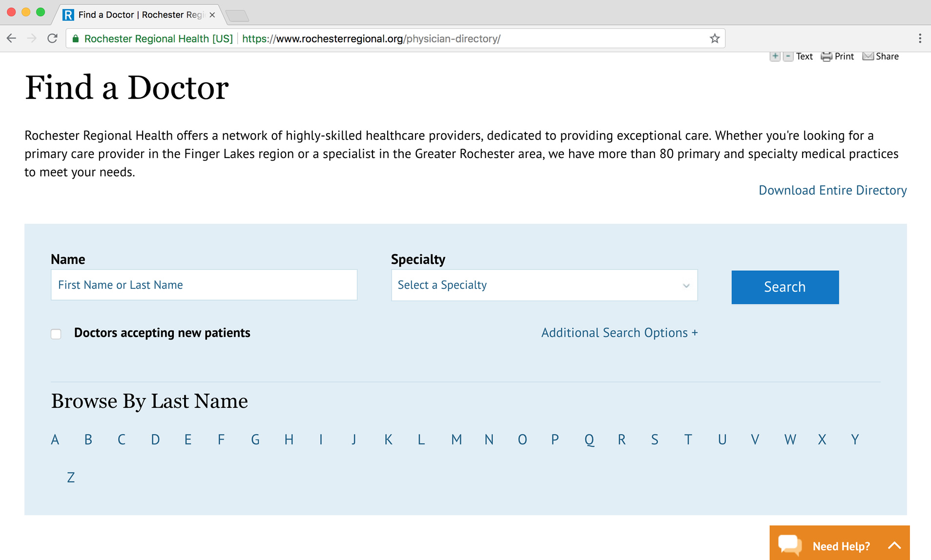The image size is (931, 560).
Task: Click the Download Entire Directory link
Action: coord(832,190)
